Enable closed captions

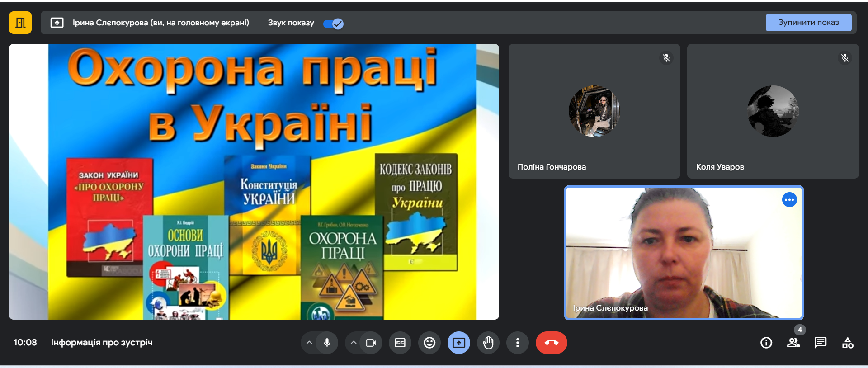click(400, 343)
